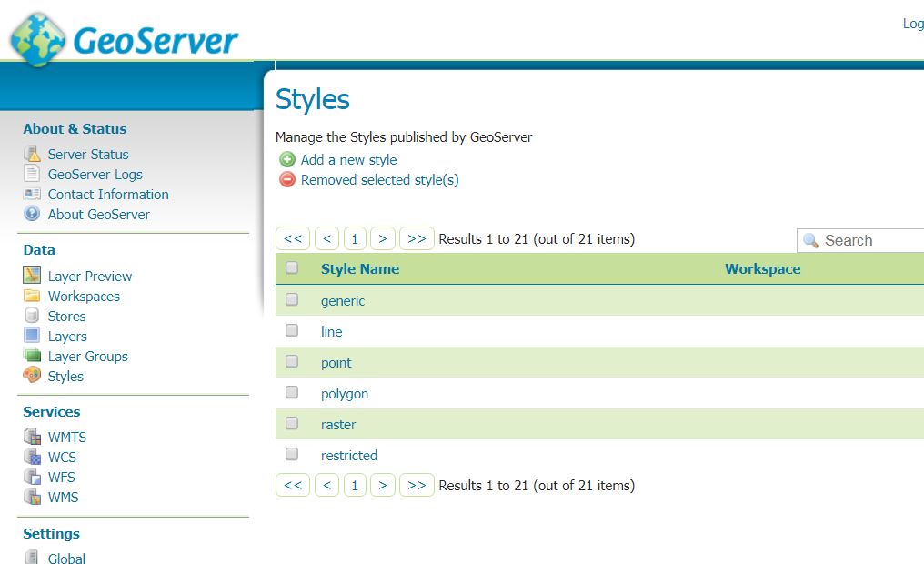Click the WFS service icon
This screenshot has height=564, width=924.
tap(32, 476)
